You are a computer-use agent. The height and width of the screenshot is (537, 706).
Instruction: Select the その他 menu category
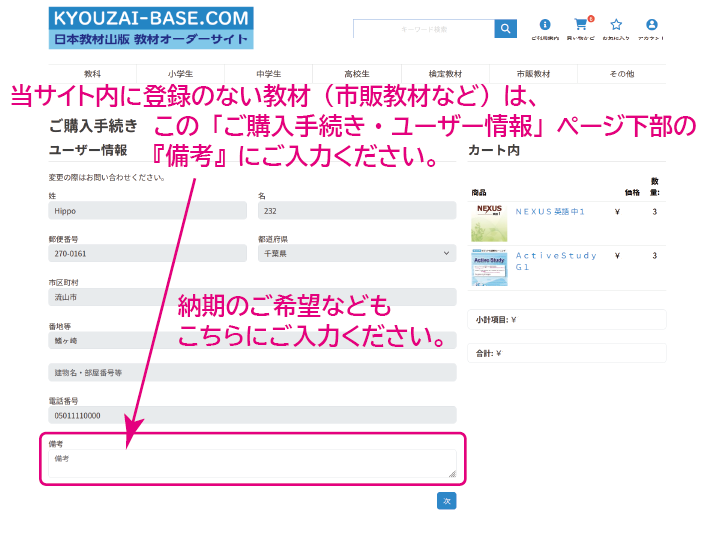point(621,74)
